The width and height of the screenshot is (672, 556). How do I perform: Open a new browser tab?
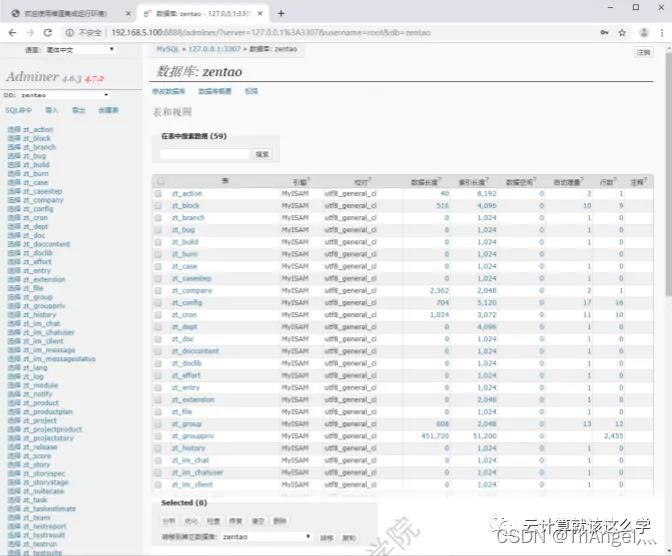point(281,13)
